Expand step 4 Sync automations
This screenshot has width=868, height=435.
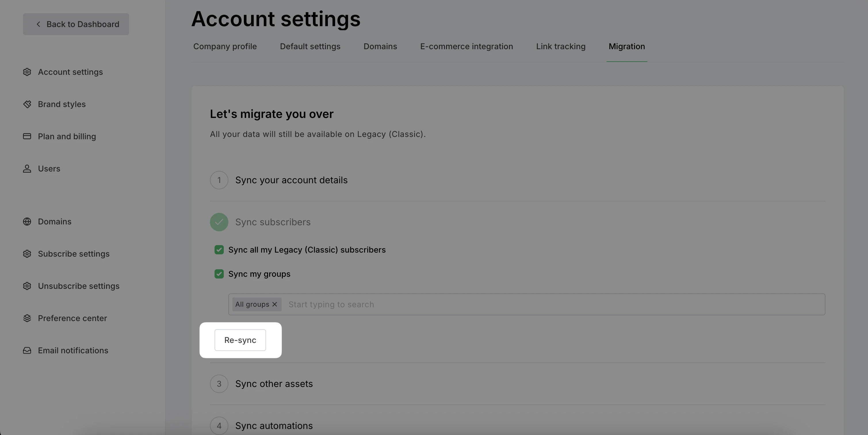(274, 426)
